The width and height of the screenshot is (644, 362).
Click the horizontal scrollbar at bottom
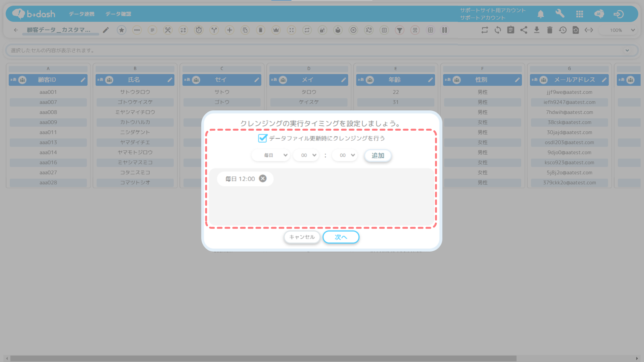(263, 358)
